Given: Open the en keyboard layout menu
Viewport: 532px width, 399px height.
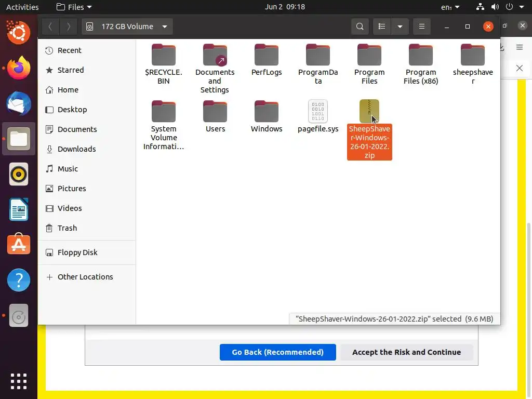Looking at the screenshot, I should (x=450, y=7).
